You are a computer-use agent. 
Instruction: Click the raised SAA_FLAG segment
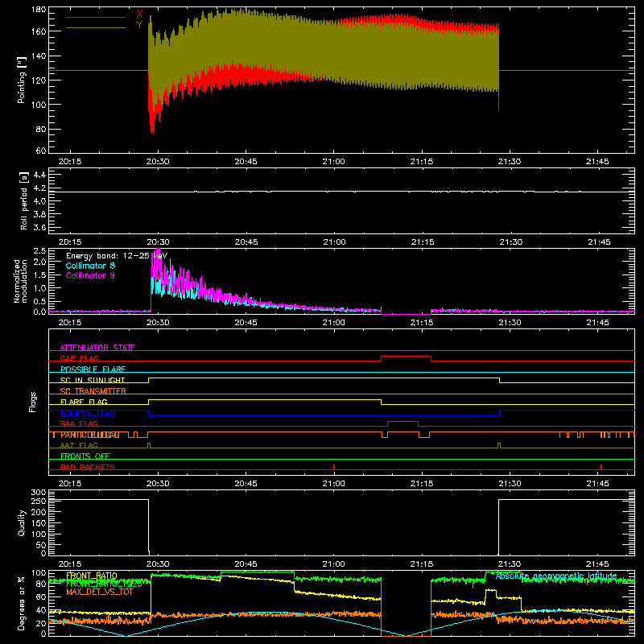[x=403, y=421]
